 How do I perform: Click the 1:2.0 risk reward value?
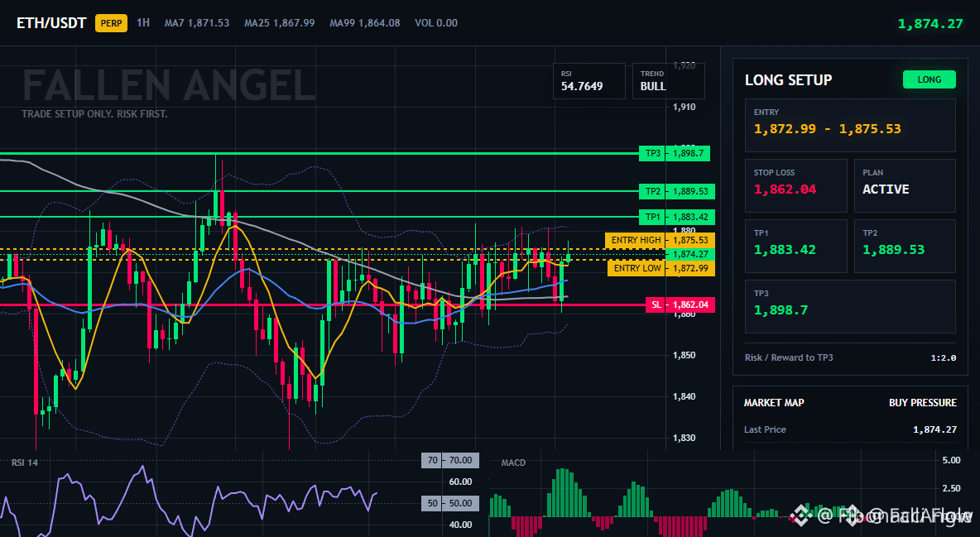point(943,357)
